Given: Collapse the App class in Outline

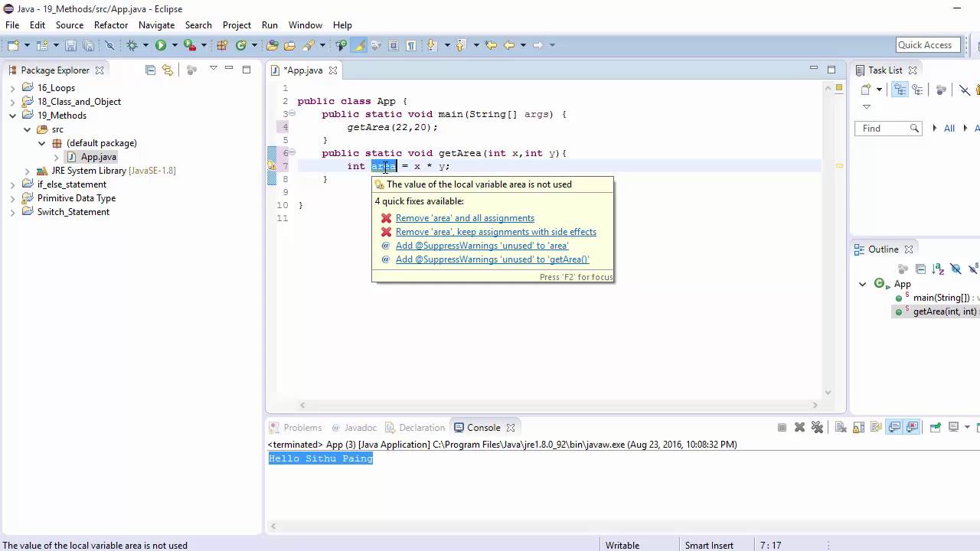Looking at the screenshot, I should pos(863,284).
